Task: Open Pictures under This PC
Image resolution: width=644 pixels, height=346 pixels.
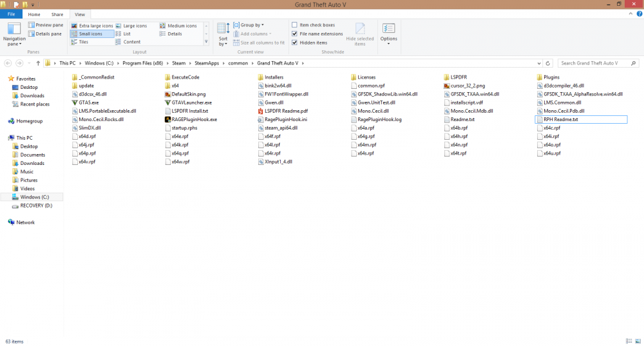Action: click(29, 180)
